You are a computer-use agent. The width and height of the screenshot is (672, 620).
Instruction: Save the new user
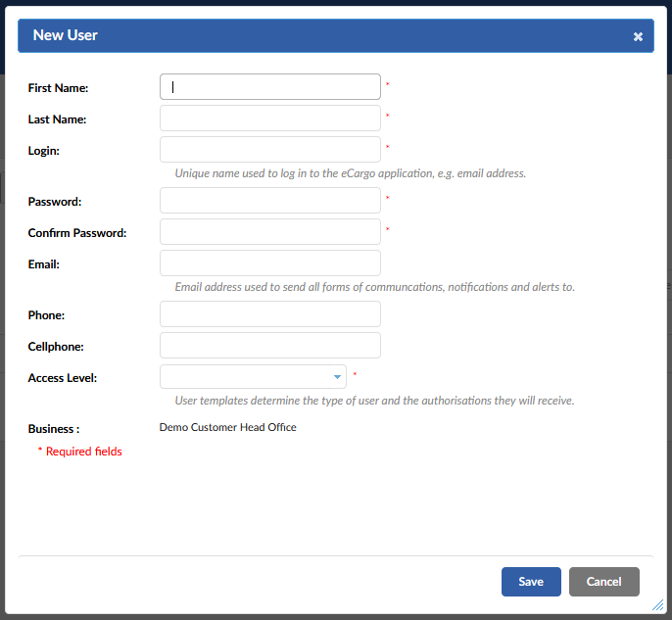[531, 582]
